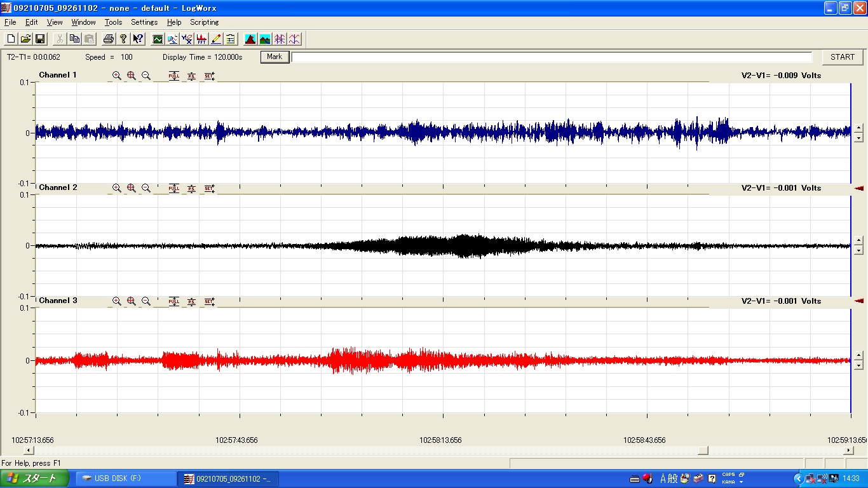The image size is (868, 488).
Task: Zoom out on Channel 2 waveform
Action: (x=146, y=188)
